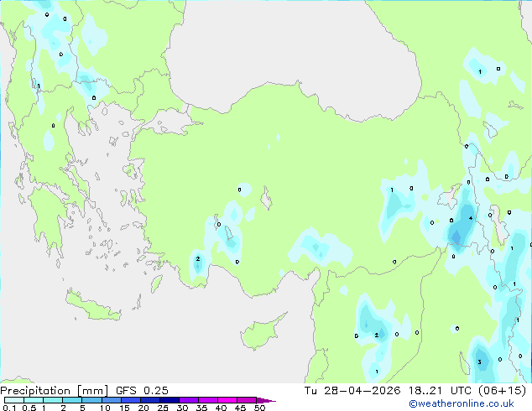Click the '40' legend scale label
532x411 pixels.
(x=221, y=408)
